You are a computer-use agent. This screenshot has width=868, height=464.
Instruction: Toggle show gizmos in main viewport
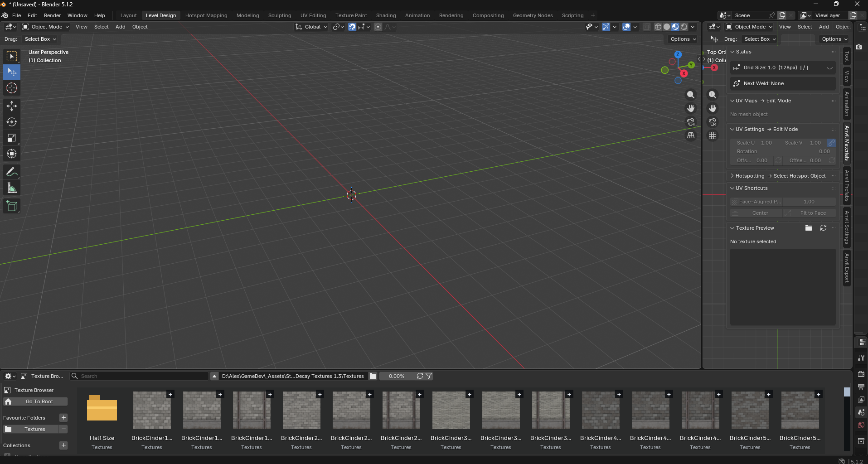pyautogui.click(x=606, y=27)
